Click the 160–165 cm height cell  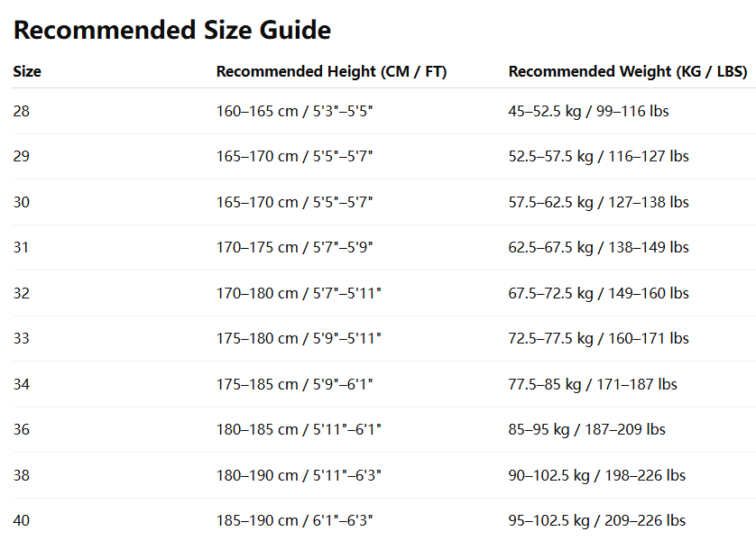click(x=294, y=111)
